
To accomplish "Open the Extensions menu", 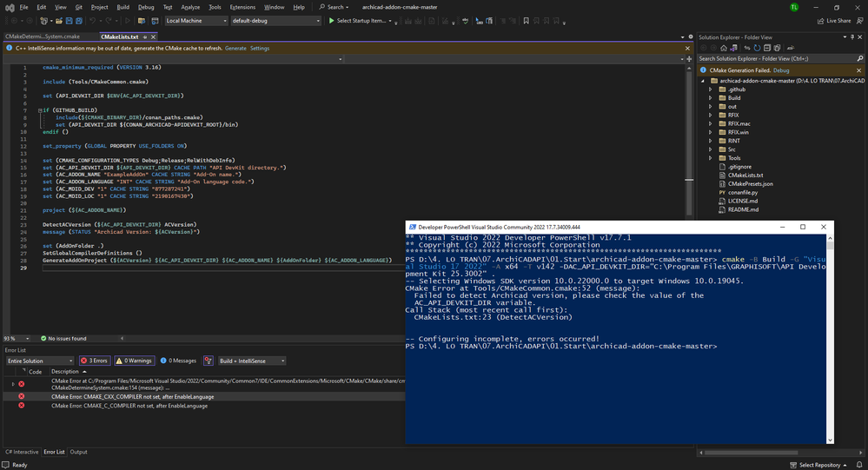I will [242, 7].
